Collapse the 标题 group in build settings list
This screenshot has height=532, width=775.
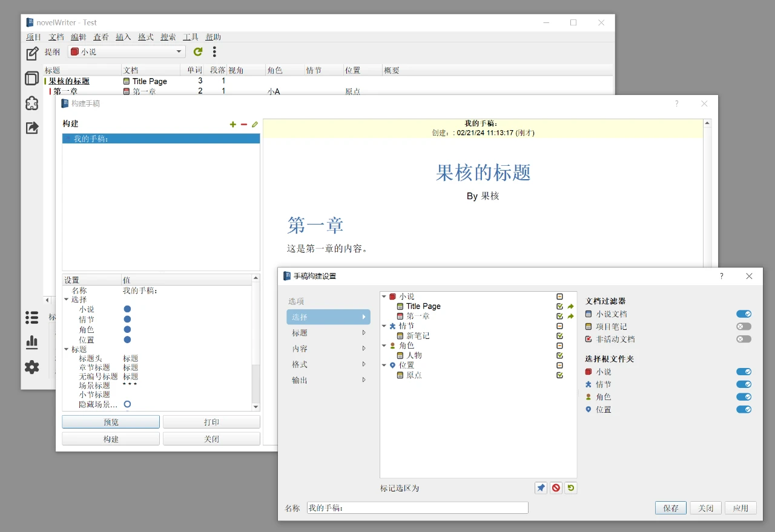tap(67, 349)
